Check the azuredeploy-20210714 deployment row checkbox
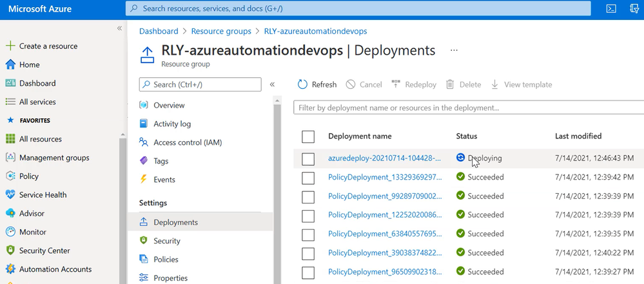The height and width of the screenshot is (284, 644). point(308,158)
